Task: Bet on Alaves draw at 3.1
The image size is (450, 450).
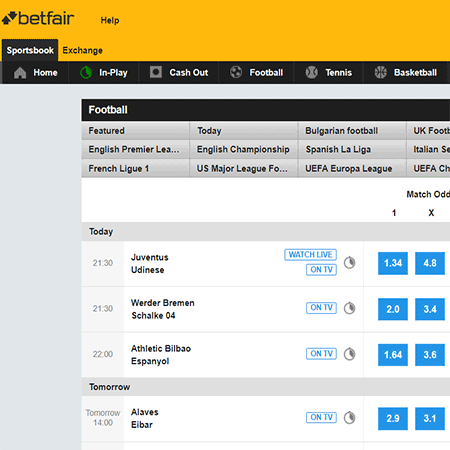Action: pos(430,418)
